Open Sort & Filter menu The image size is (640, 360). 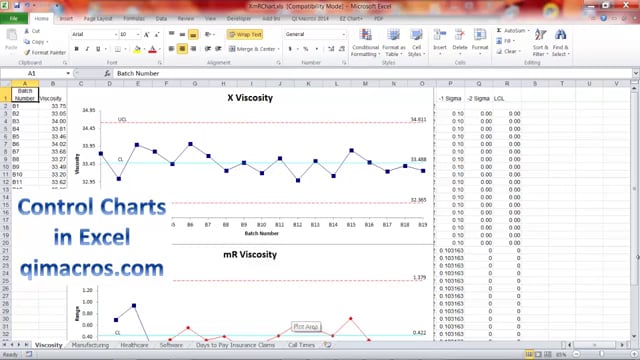[x=540, y=42]
